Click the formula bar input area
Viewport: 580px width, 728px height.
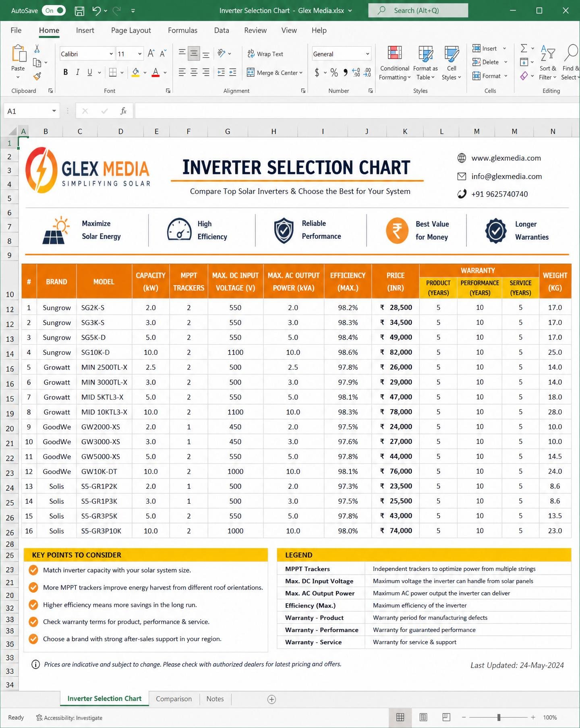357,111
